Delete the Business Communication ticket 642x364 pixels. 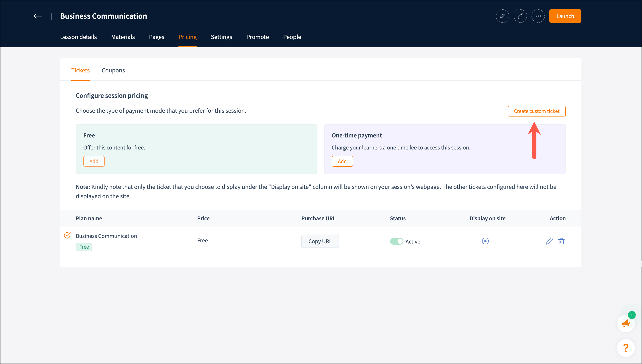pyautogui.click(x=561, y=241)
